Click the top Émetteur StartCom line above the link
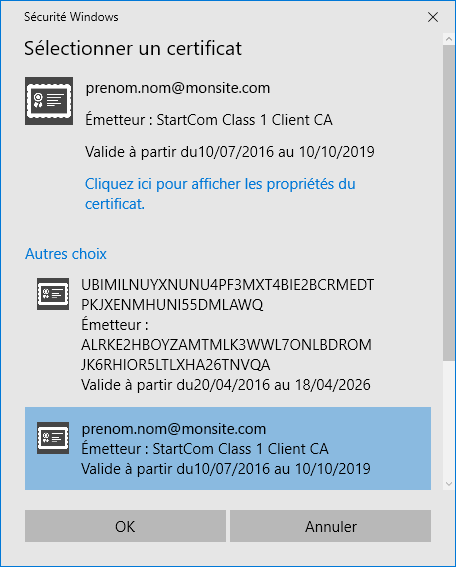Image resolution: width=456 pixels, height=567 pixels. click(209, 120)
